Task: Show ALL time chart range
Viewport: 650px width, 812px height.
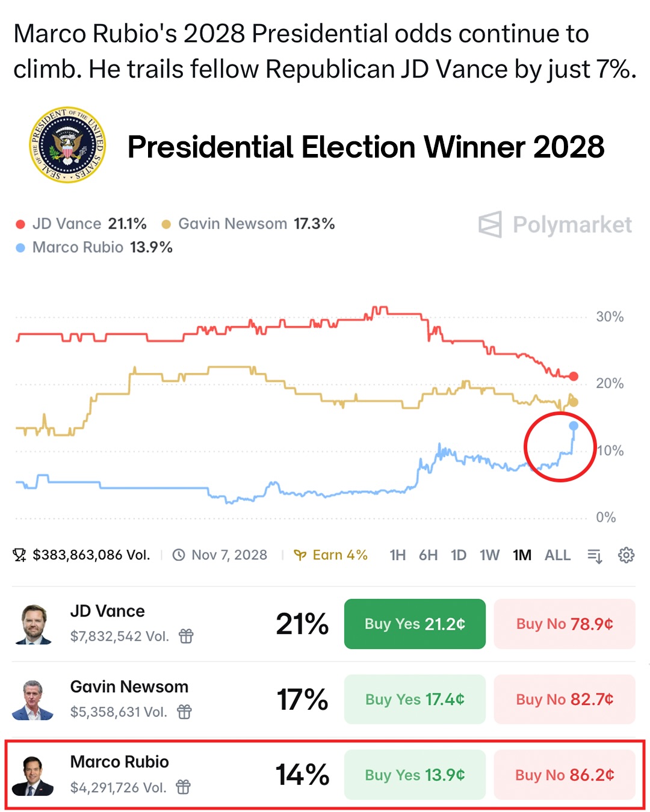Action: [x=557, y=555]
